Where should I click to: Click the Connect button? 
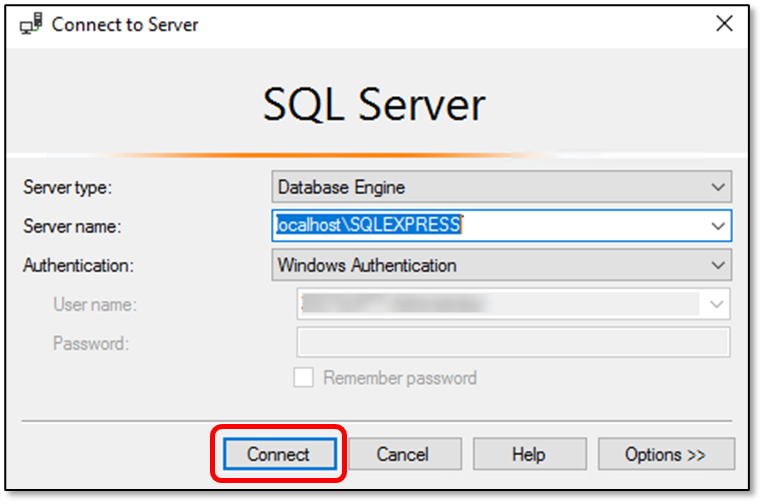(x=280, y=454)
